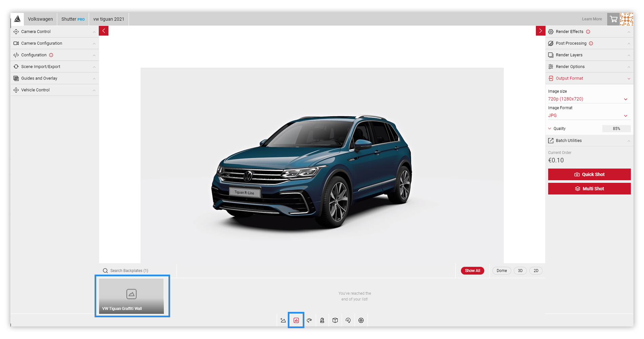Filter backplates by 3D

[520, 271]
